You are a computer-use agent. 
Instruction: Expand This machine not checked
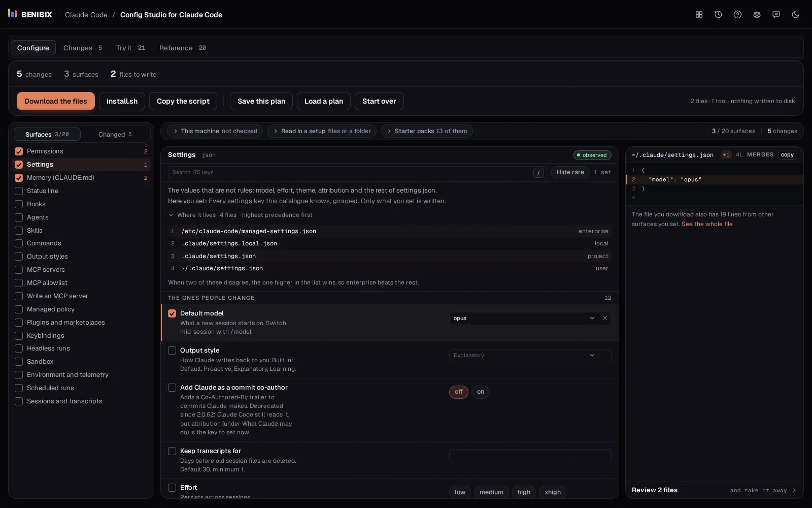click(x=215, y=131)
